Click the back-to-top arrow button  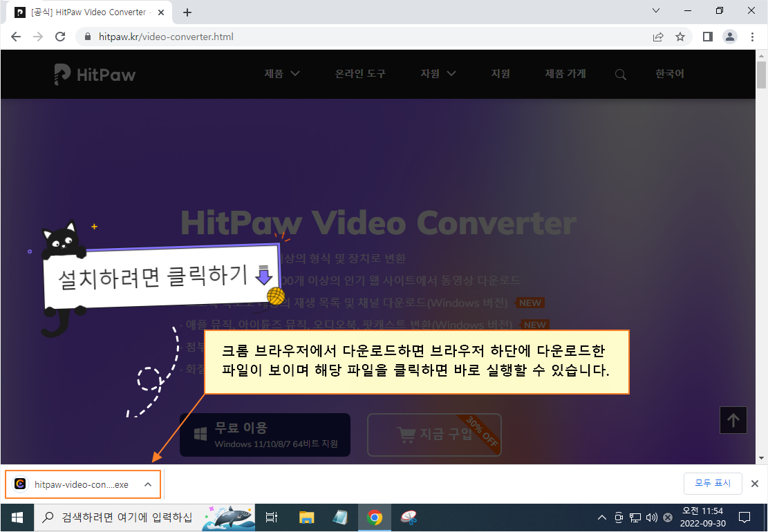click(733, 420)
